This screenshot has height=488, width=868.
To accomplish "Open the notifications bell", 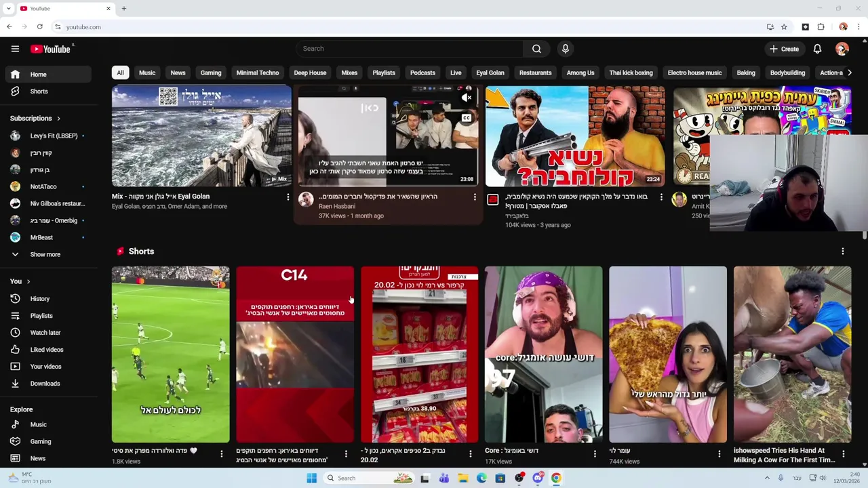I will point(817,49).
